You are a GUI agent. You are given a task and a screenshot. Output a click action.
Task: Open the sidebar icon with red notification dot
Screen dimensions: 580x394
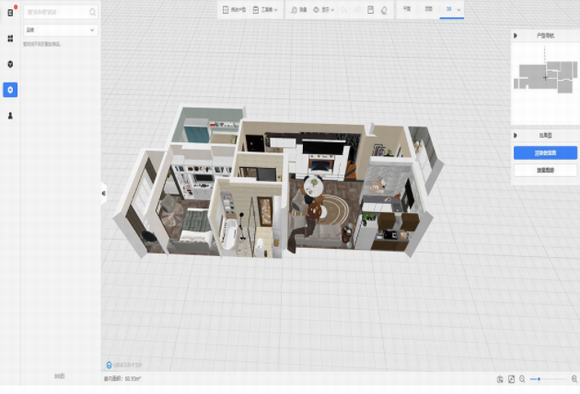[10, 13]
